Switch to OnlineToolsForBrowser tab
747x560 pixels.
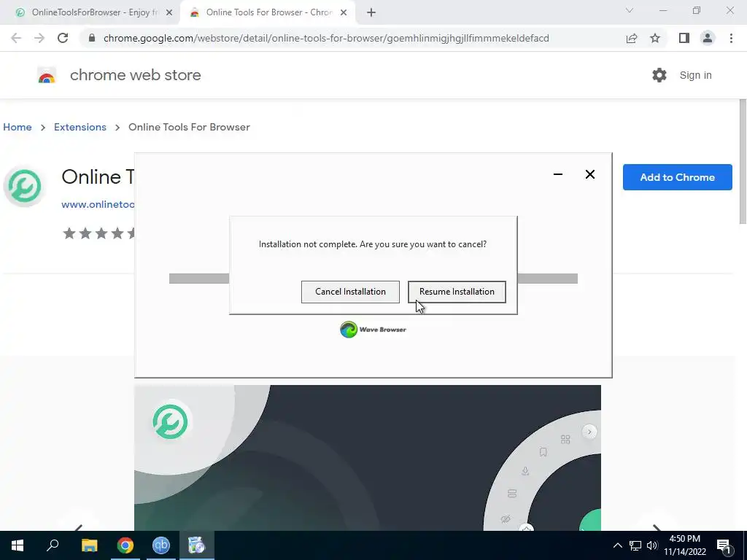pyautogui.click(x=90, y=12)
